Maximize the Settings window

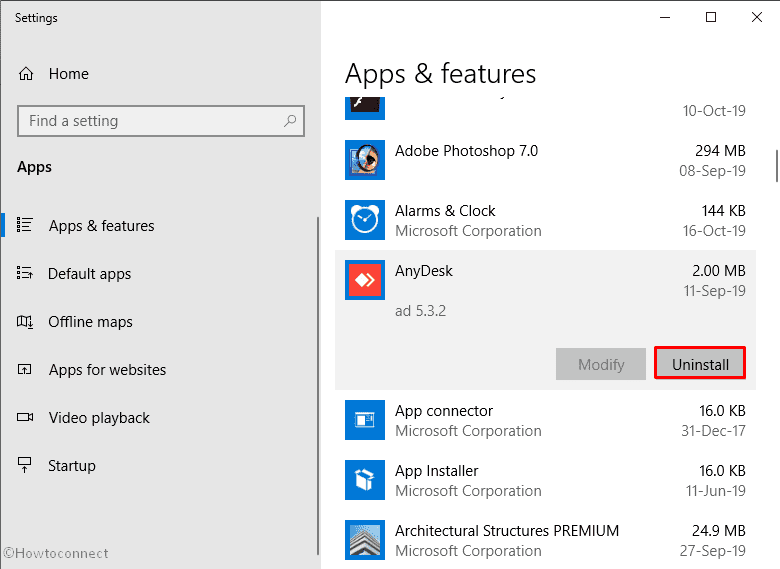711,17
